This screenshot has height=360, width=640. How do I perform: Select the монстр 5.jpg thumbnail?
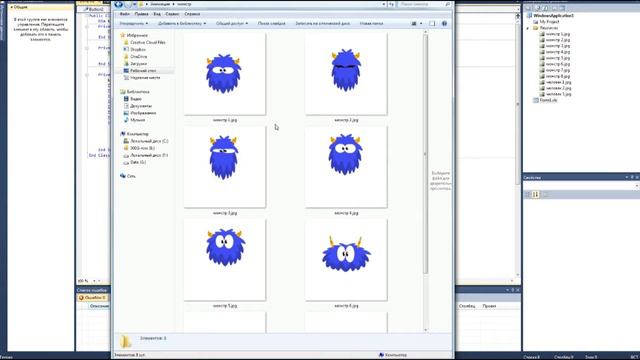(x=224, y=260)
